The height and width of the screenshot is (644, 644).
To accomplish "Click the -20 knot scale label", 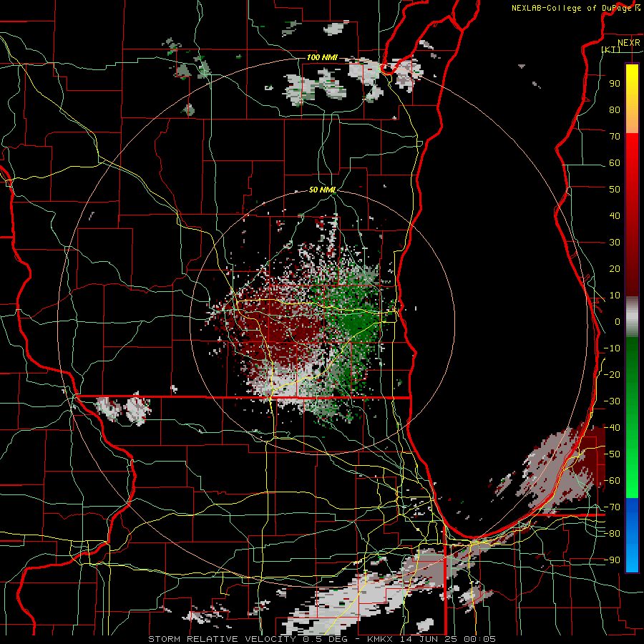I will tap(612, 374).
